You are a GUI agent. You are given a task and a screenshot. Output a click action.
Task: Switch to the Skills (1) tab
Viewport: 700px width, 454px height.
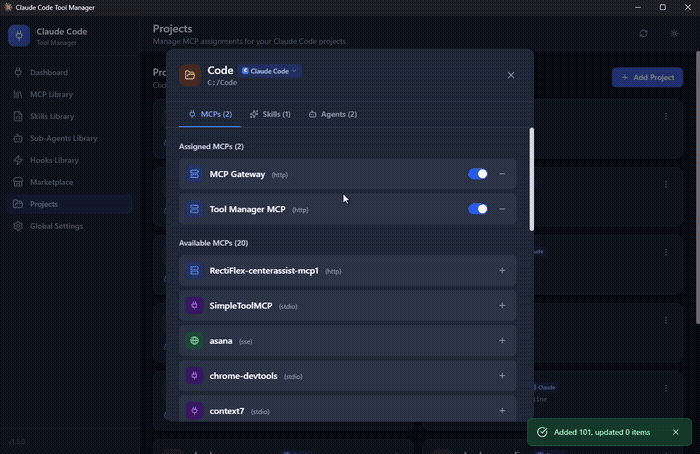[x=270, y=114]
